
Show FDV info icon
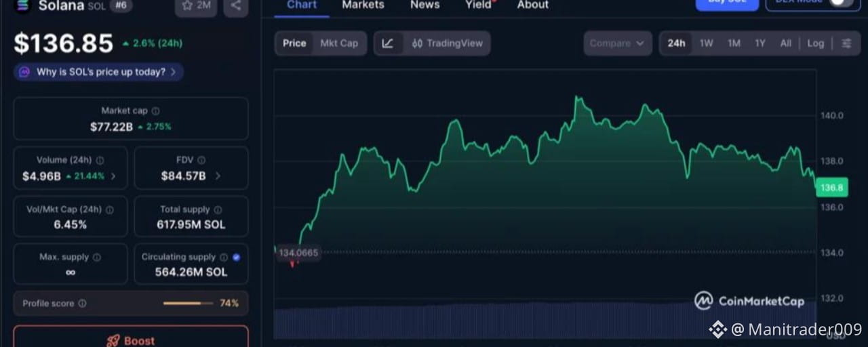click(x=201, y=161)
